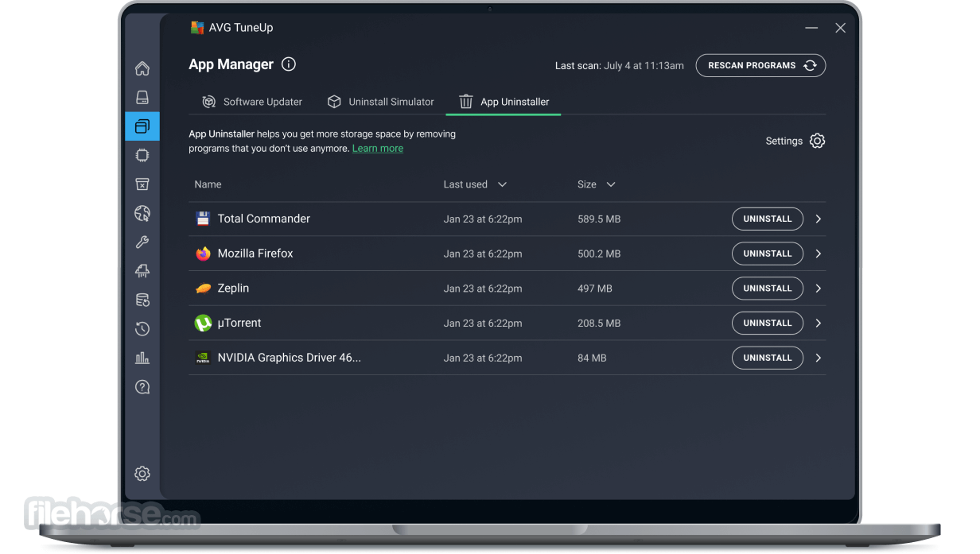Open the globe browser cleaner icon in sidebar
This screenshot has width=980, height=554.
[x=142, y=213]
